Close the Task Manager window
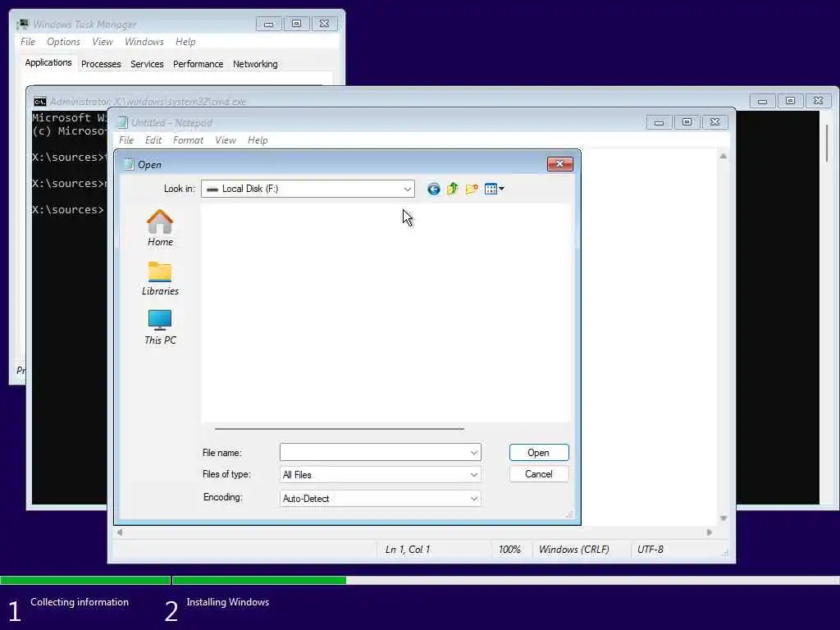Image resolution: width=840 pixels, height=630 pixels. (324, 24)
